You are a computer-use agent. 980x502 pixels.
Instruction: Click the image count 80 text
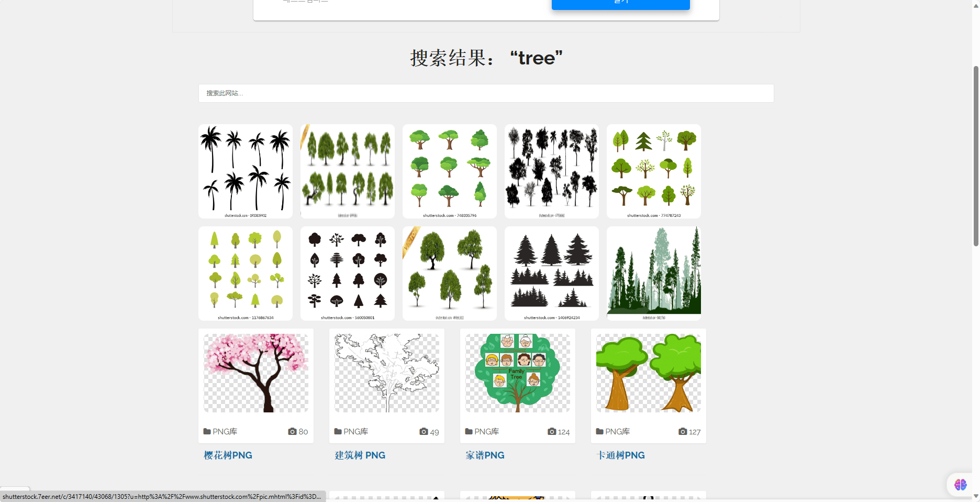(303, 432)
